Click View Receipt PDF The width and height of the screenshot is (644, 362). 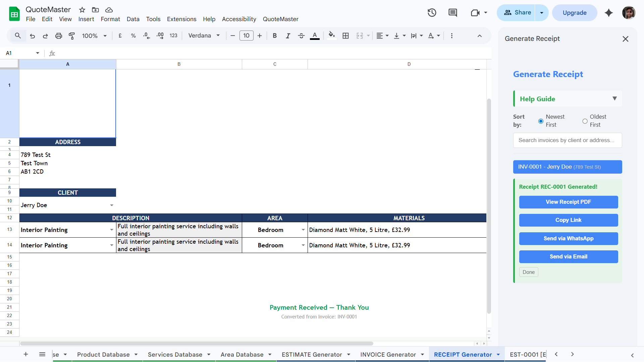[568, 202]
